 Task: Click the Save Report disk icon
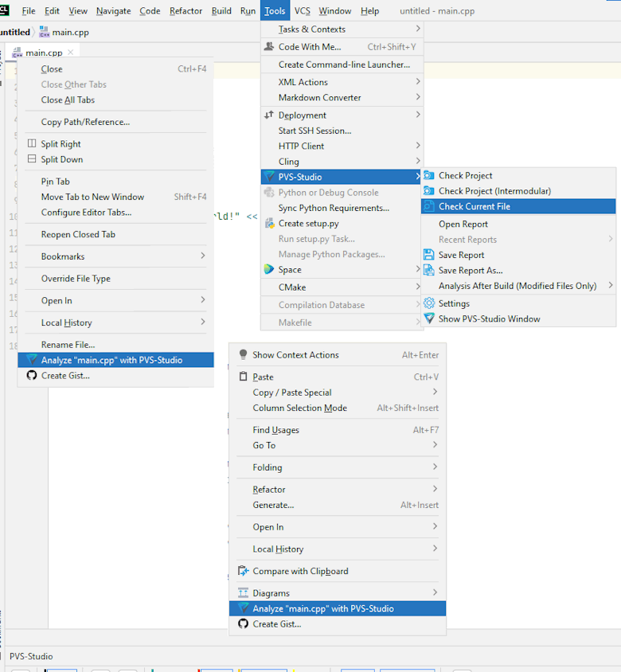click(429, 255)
